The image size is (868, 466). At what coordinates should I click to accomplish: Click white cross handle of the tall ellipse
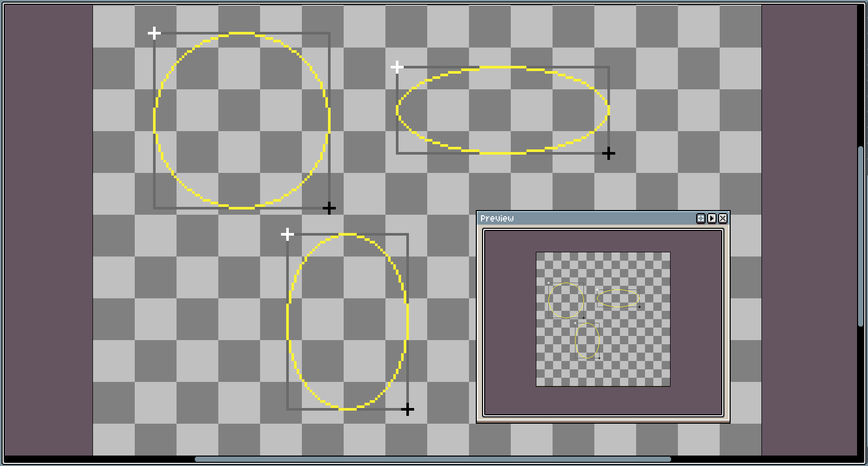[287, 234]
